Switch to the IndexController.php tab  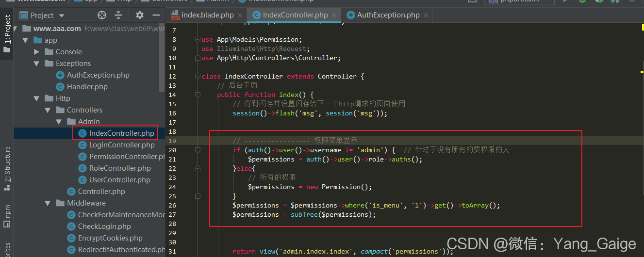coord(295,15)
